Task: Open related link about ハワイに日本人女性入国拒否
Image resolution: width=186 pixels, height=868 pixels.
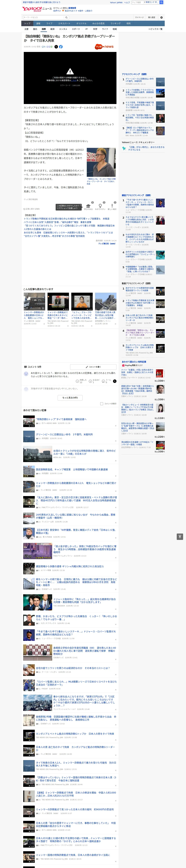Action: pyautogui.click(x=57, y=222)
